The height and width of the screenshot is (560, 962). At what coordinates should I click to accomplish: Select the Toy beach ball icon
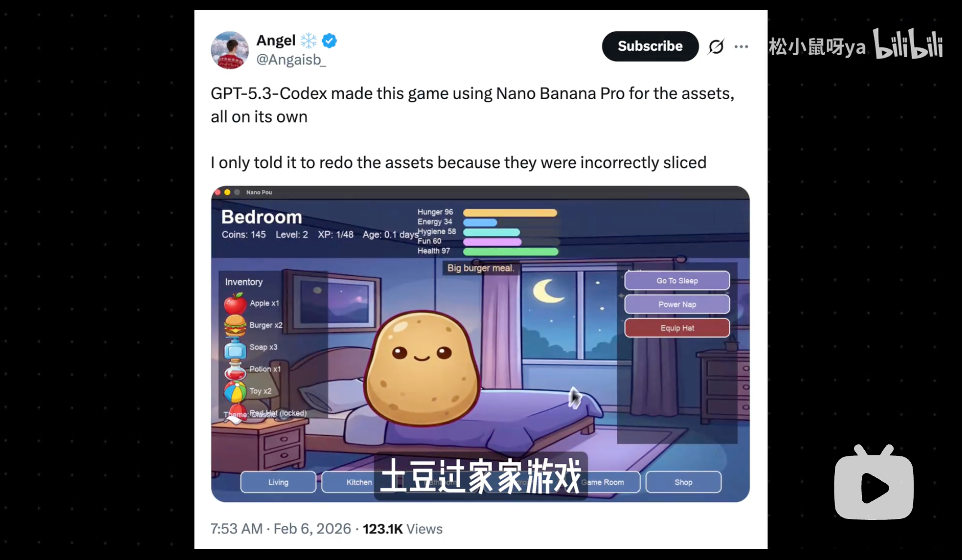point(235,392)
